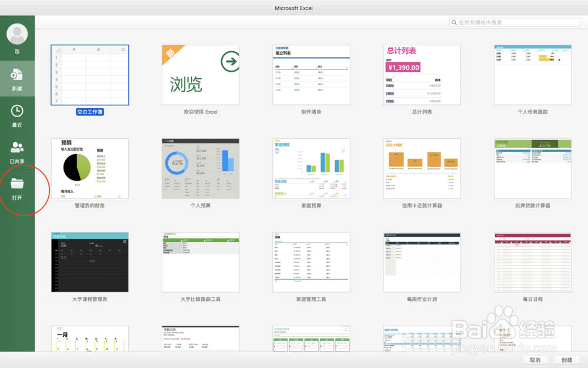This screenshot has height=368, width=588.
Task: Choose the green-header bottom-row template thumbnail
Action: click(x=311, y=339)
